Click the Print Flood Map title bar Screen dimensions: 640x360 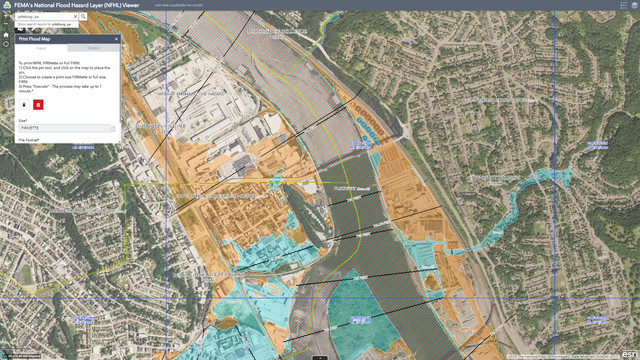click(68, 39)
